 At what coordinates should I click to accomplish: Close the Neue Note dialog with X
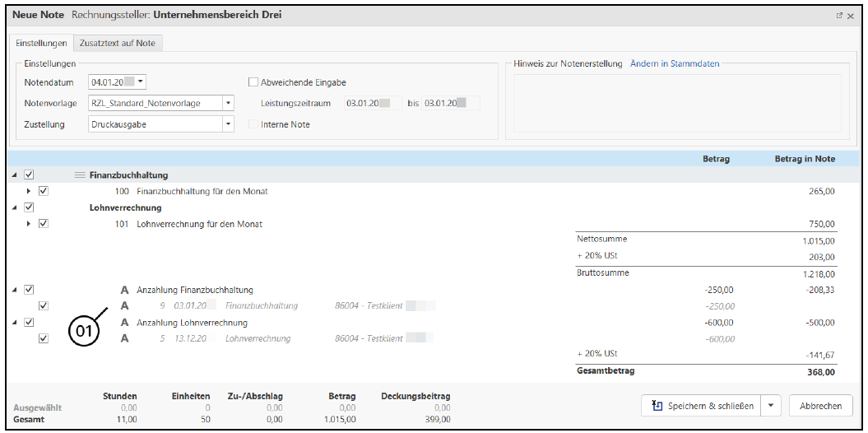tap(852, 15)
